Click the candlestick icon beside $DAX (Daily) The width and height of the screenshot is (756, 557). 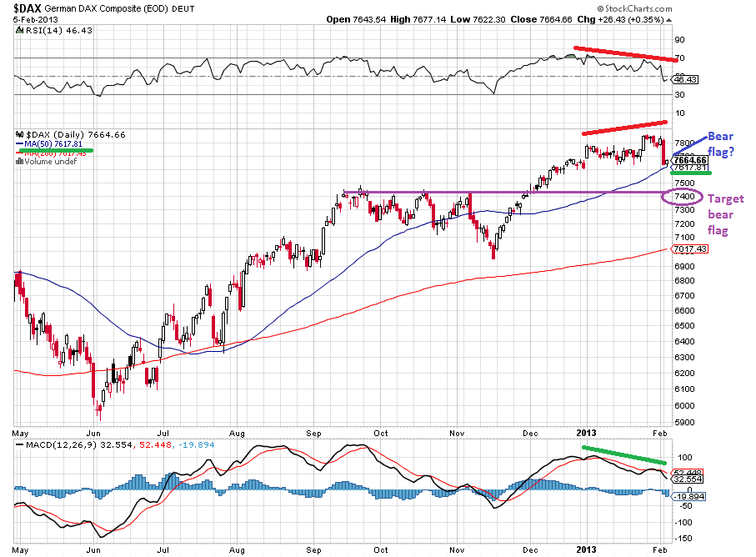coord(19,134)
